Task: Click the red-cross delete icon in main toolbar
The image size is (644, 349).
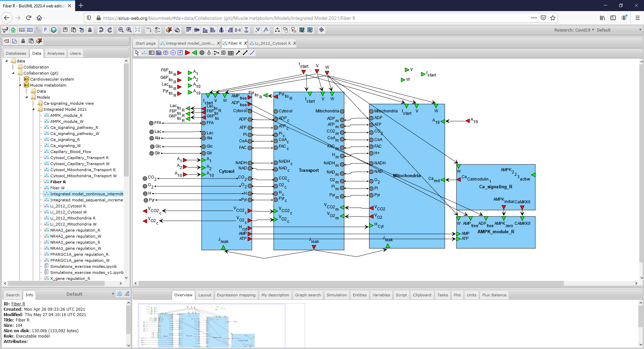Action: point(169,30)
